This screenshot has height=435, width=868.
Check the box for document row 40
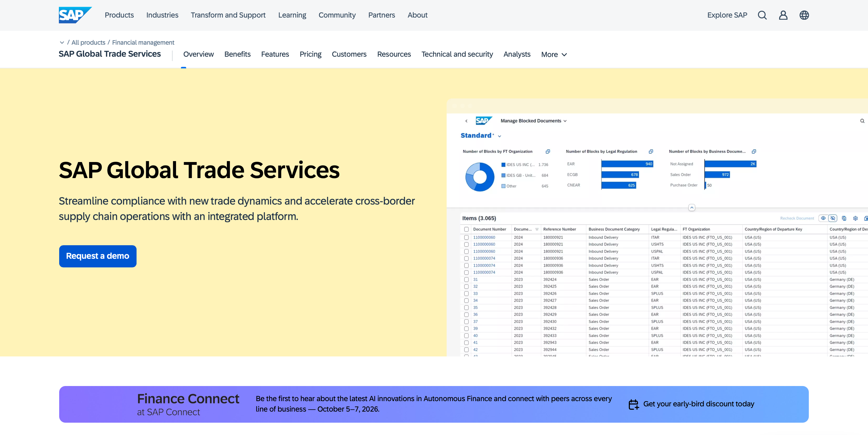[466, 336]
